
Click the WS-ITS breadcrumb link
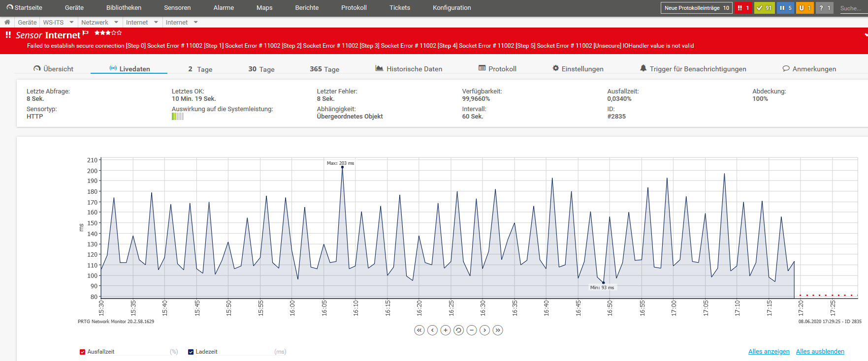[x=53, y=22]
